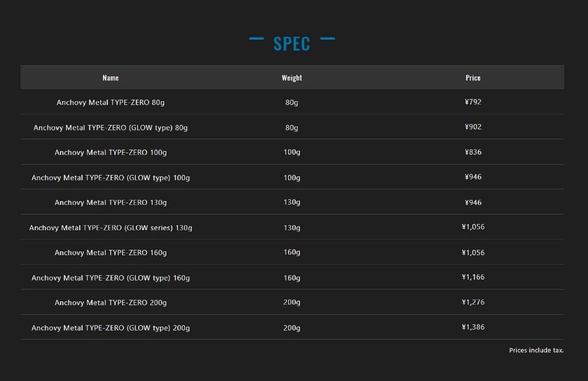
Task: Click the ¥836 price
Action: [x=473, y=152]
